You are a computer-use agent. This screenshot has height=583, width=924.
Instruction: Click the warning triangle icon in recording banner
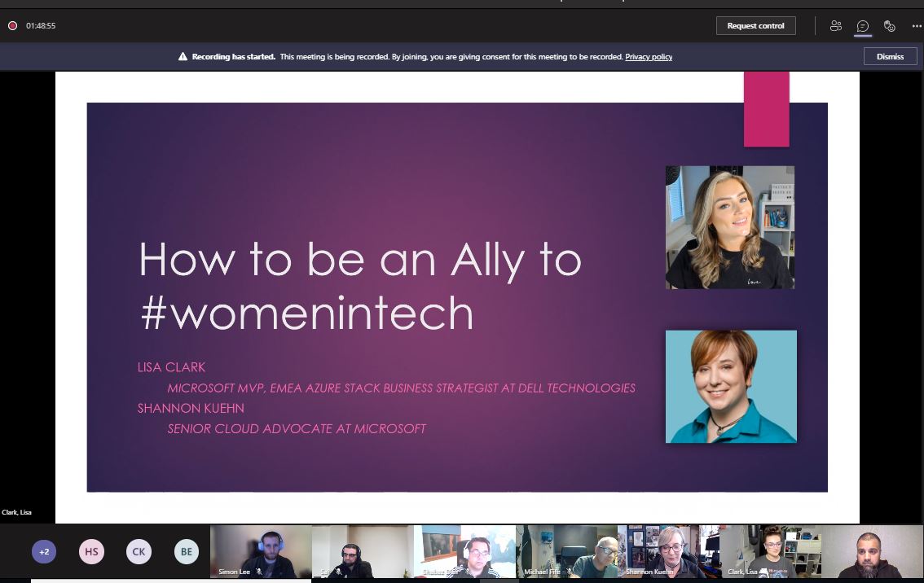point(183,56)
